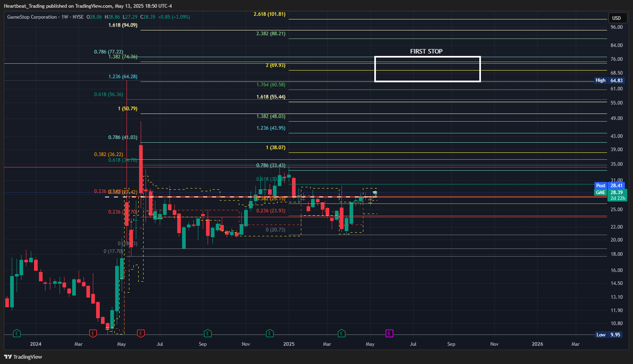
Task: Click the 2024 time axis label
Action: (36, 344)
